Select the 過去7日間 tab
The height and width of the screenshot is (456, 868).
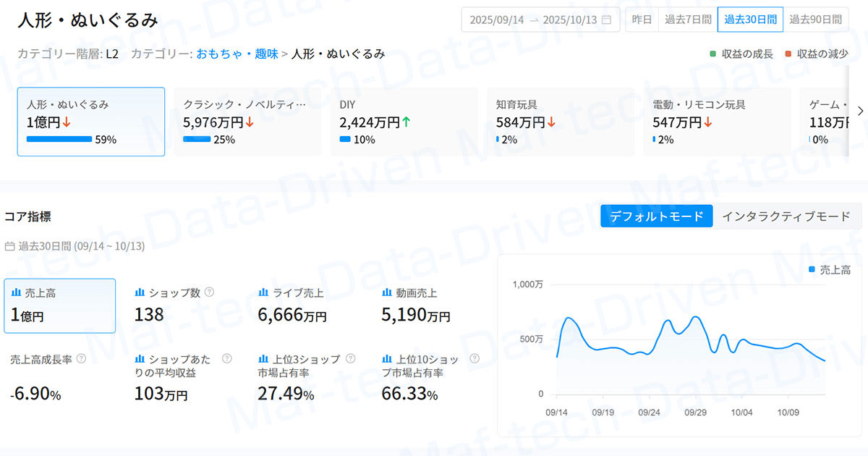pos(688,20)
